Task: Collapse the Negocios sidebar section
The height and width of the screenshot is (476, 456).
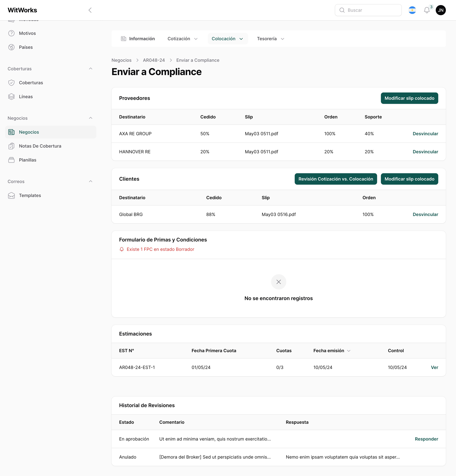Action: [x=91, y=118]
